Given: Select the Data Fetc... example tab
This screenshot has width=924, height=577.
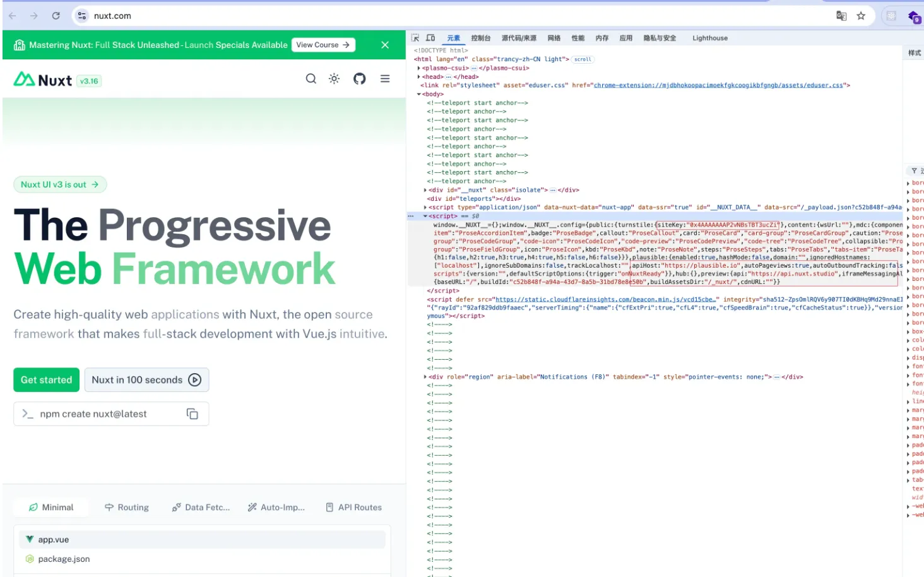Looking at the screenshot, I should pos(201,508).
